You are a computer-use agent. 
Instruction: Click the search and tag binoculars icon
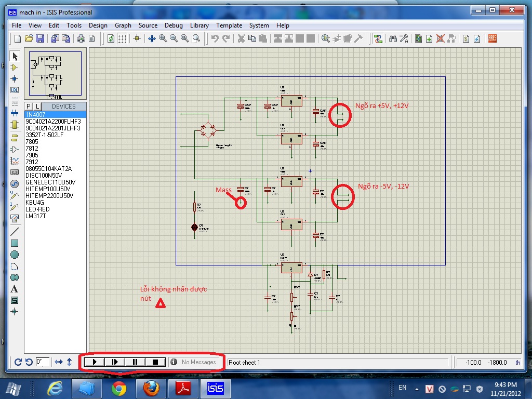click(393, 38)
